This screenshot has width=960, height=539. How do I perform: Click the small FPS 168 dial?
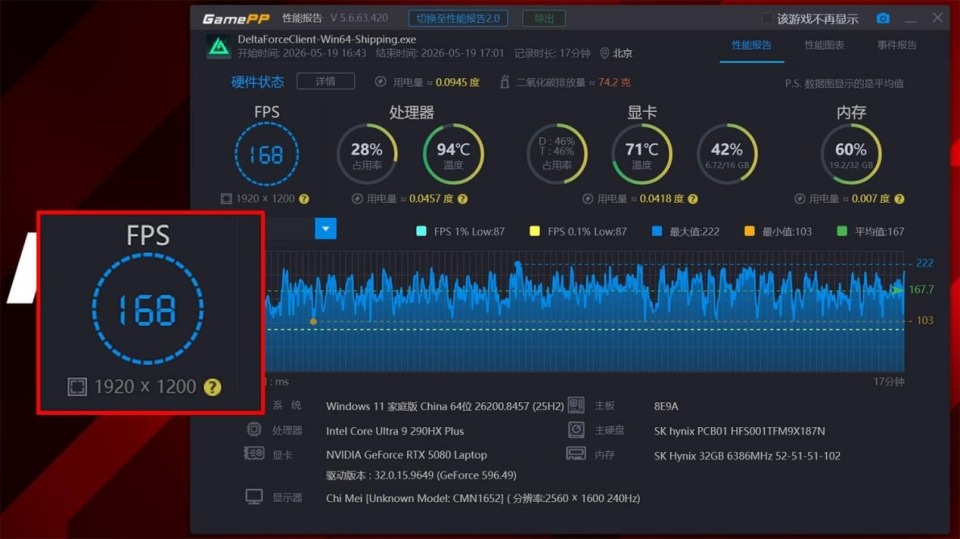pos(267,154)
